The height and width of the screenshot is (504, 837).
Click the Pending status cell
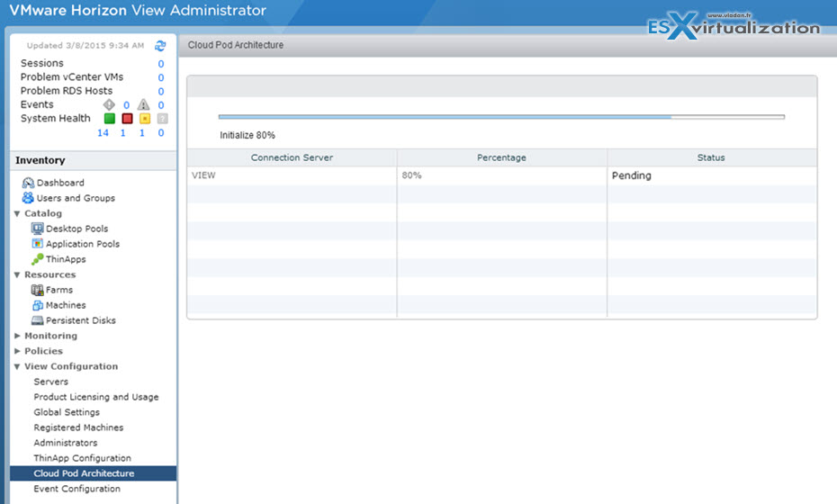click(712, 175)
